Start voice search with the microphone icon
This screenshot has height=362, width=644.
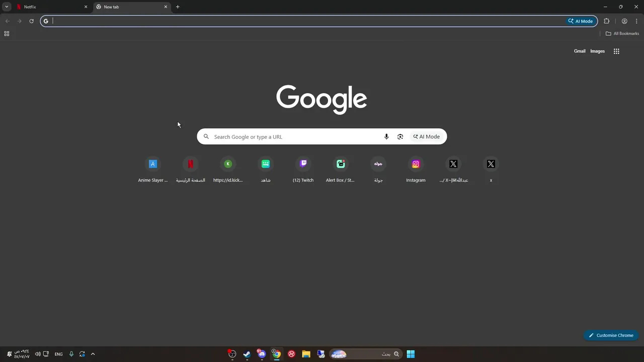point(386,137)
